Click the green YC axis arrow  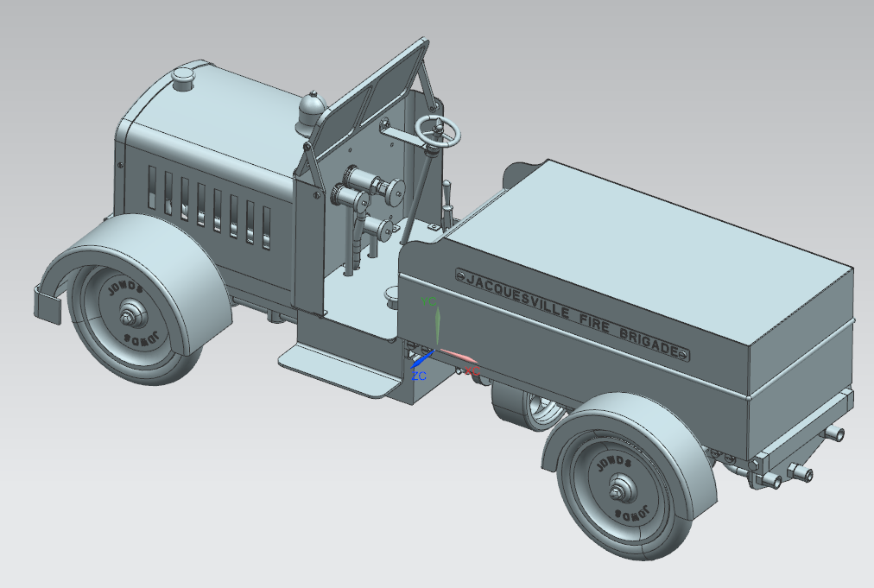[438, 326]
